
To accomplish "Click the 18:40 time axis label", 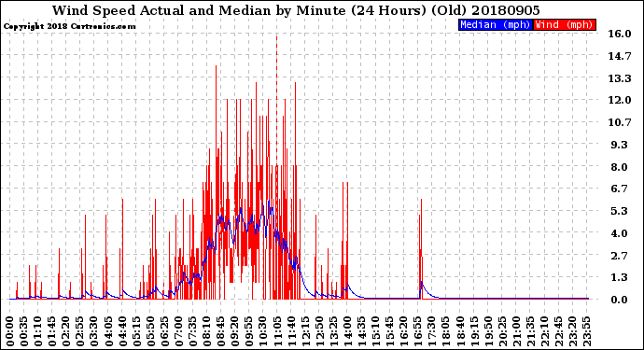I will coord(460,331).
